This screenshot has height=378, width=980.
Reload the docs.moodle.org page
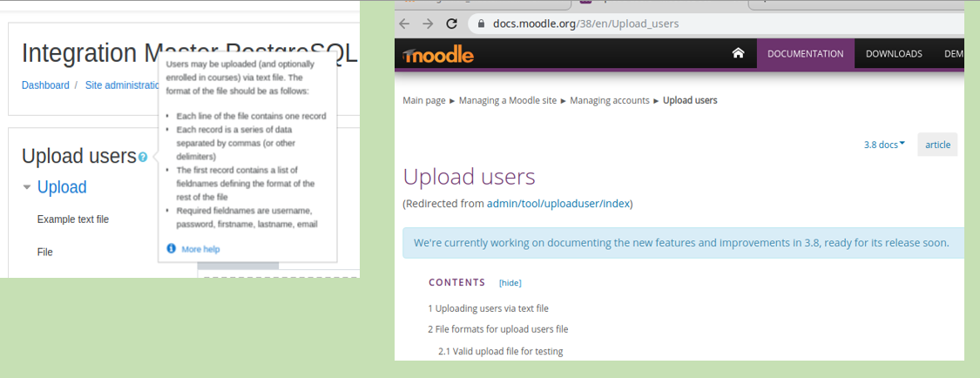point(451,24)
